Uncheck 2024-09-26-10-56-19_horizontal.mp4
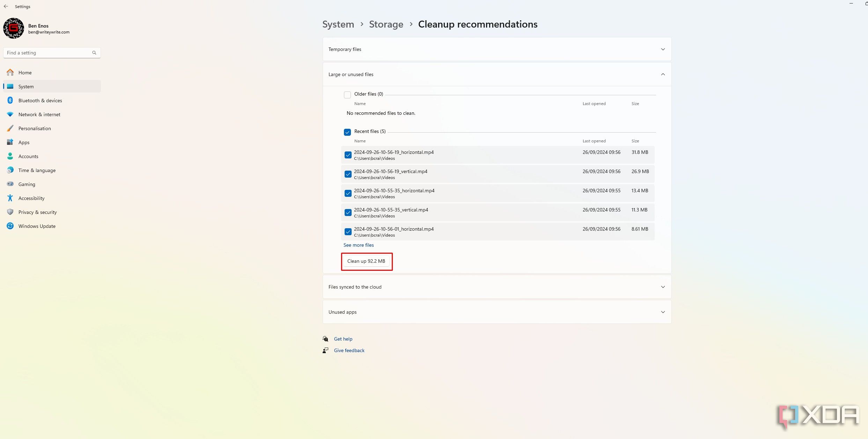Viewport: 868px width, 439px height. (x=348, y=155)
